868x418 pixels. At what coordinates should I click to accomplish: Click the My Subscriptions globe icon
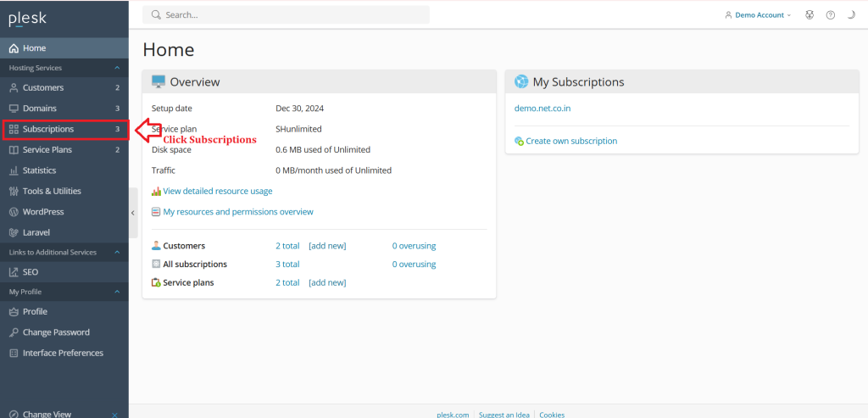(521, 82)
